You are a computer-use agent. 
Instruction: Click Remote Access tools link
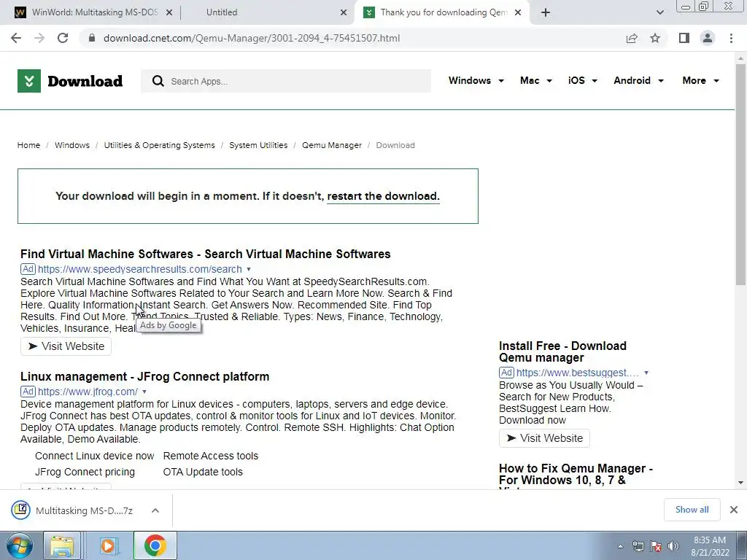pos(211,456)
